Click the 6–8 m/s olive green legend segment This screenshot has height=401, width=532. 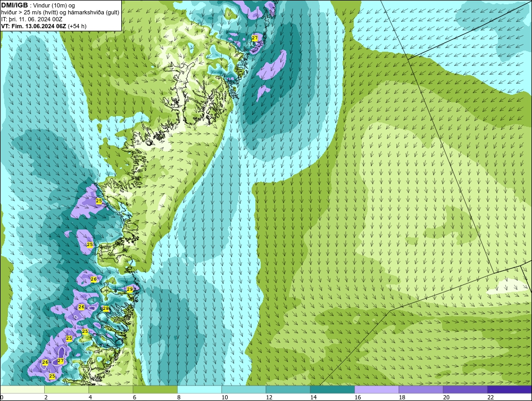[155, 389]
